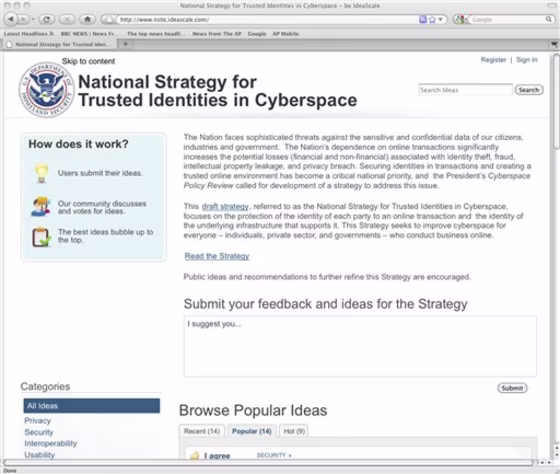The image size is (560, 474).
Task: Bookmark this page with the star icon
Action: coord(432,20)
